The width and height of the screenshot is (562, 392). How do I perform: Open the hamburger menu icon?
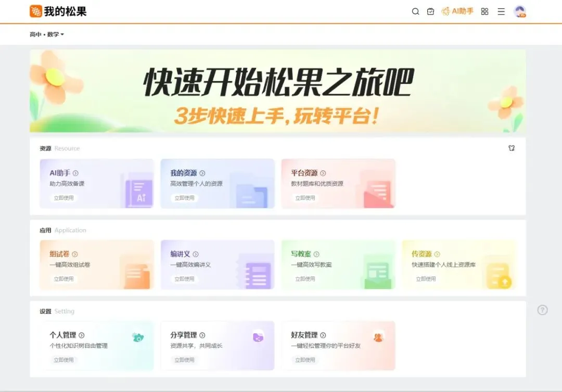tap(501, 11)
